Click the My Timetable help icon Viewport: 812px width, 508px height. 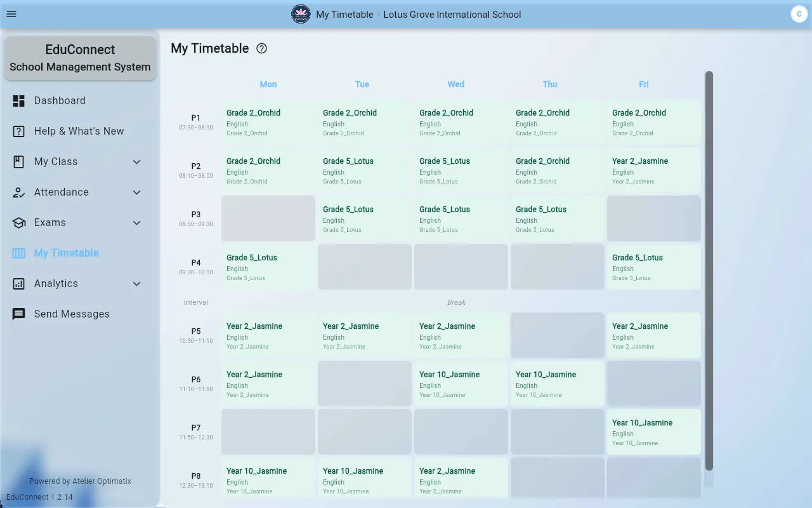261,48
